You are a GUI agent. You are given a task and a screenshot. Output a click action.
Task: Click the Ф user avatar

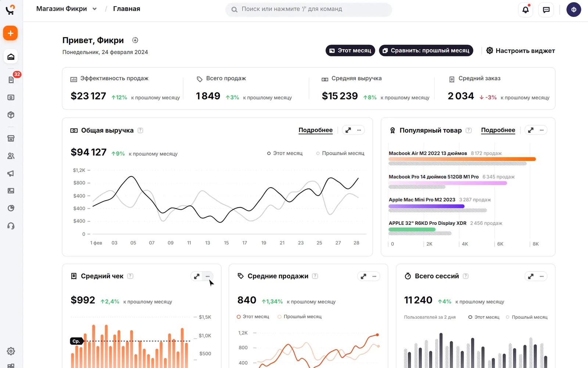point(574,10)
